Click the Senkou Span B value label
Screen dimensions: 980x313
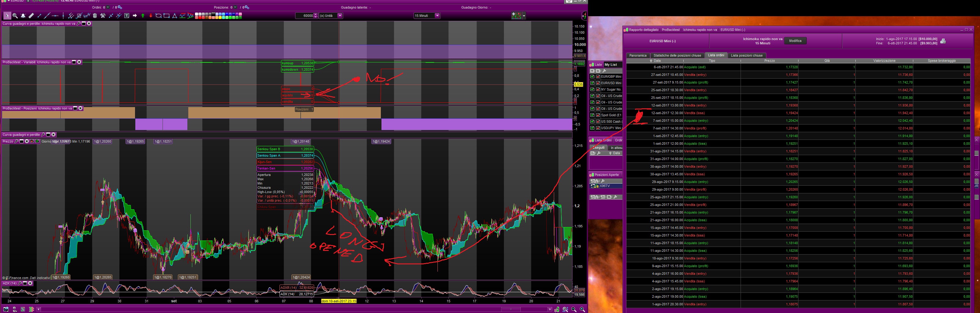click(285, 149)
